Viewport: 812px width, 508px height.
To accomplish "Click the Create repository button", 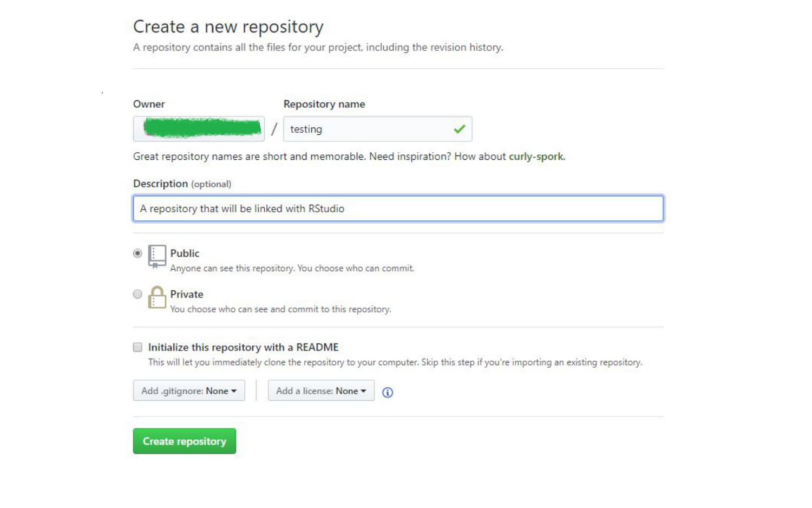I will click(185, 441).
